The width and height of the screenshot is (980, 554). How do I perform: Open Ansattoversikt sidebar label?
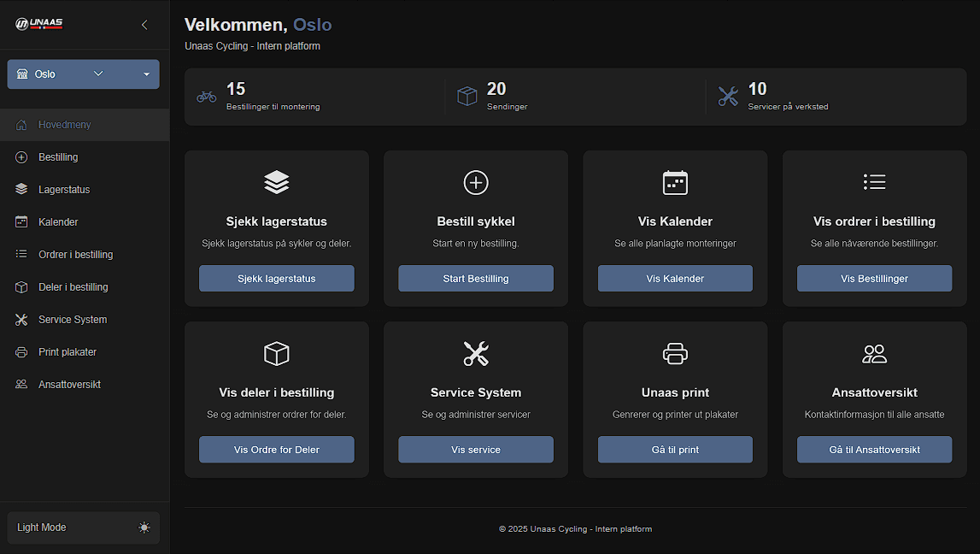[69, 385]
